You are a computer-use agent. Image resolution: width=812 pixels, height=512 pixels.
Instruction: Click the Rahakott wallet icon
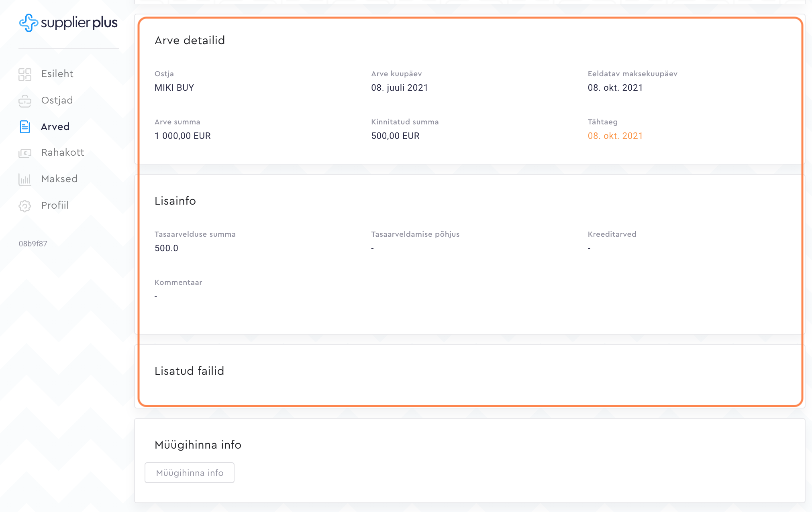[x=25, y=153]
